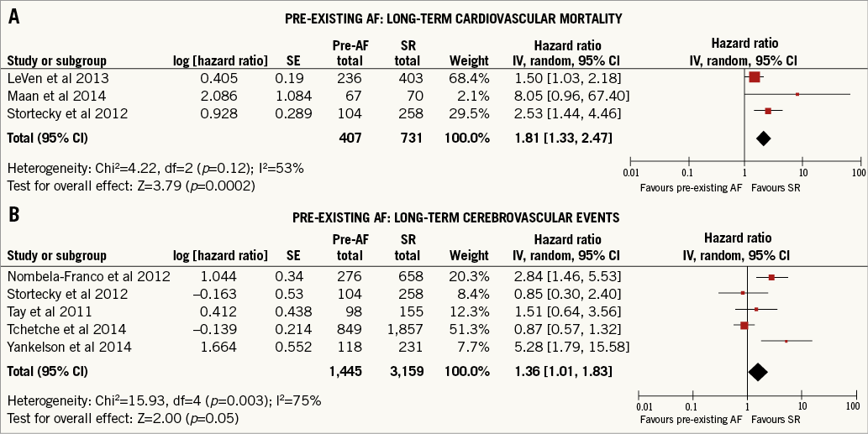This screenshot has height=434, width=868.
Task: Select the Tchetche et al 2014 red square marker
Action: pos(744,325)
